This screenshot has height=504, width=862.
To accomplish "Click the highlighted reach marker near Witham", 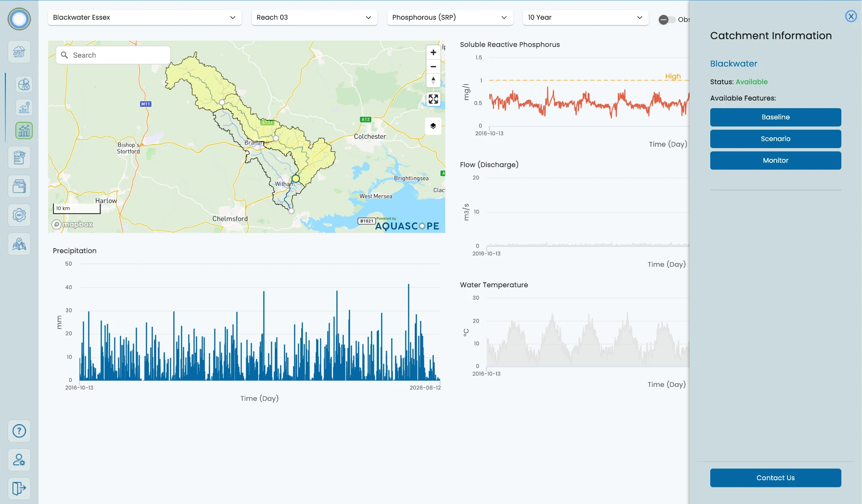I will [295, 179].
